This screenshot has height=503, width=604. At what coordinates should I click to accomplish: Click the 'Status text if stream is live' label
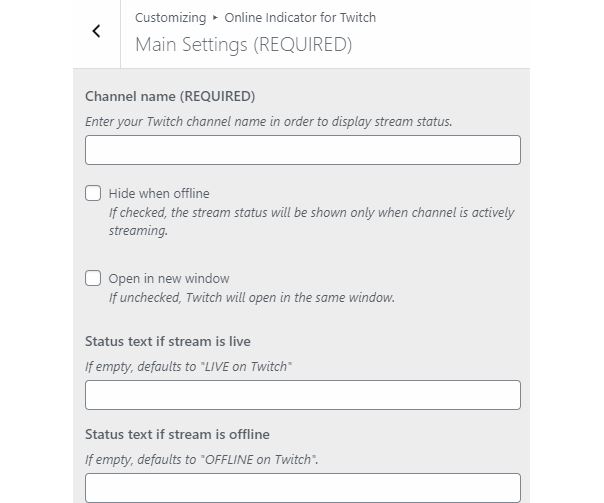168,341
